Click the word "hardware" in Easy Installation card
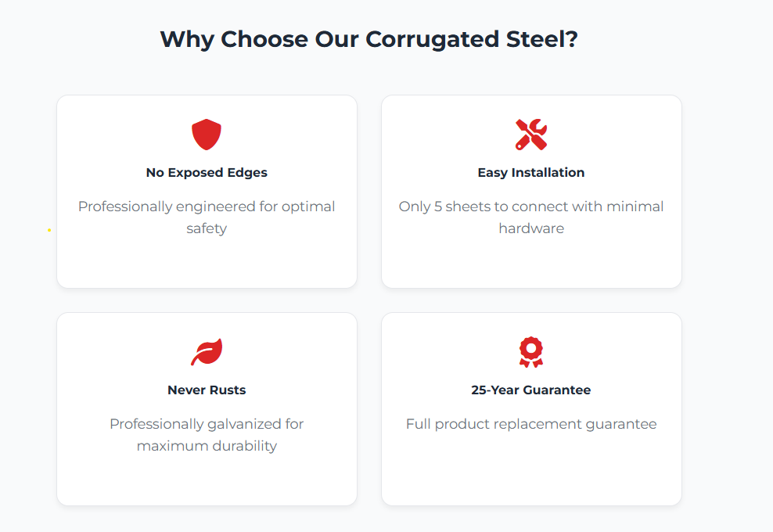The height and width of the screenshot is (532, 773). click(x=531, y=228)
